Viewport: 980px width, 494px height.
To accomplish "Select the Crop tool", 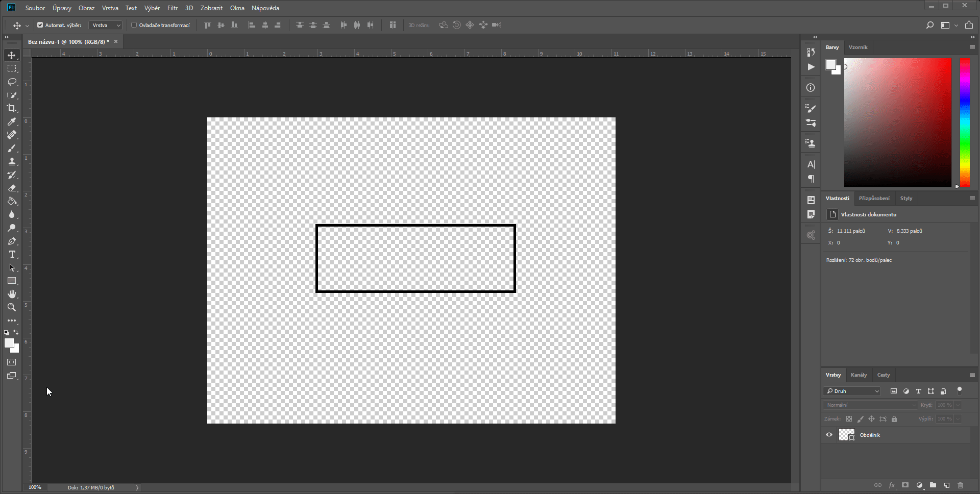I will 12,108.
